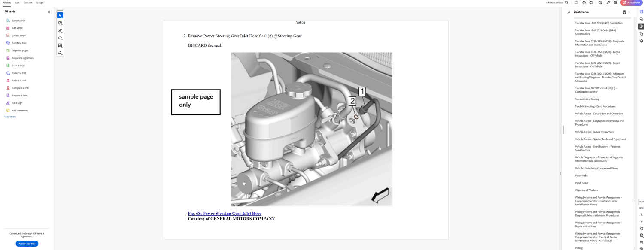Screen dimensions: 644x250
Task: Send the file by email icon
Action: [616, 3]
